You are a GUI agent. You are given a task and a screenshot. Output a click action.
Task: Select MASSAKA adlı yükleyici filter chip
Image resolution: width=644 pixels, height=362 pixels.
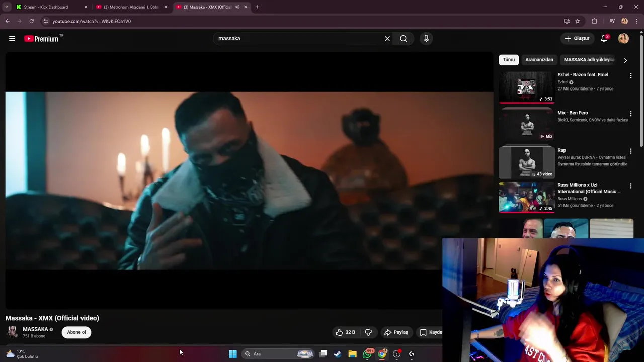[589, 60]
